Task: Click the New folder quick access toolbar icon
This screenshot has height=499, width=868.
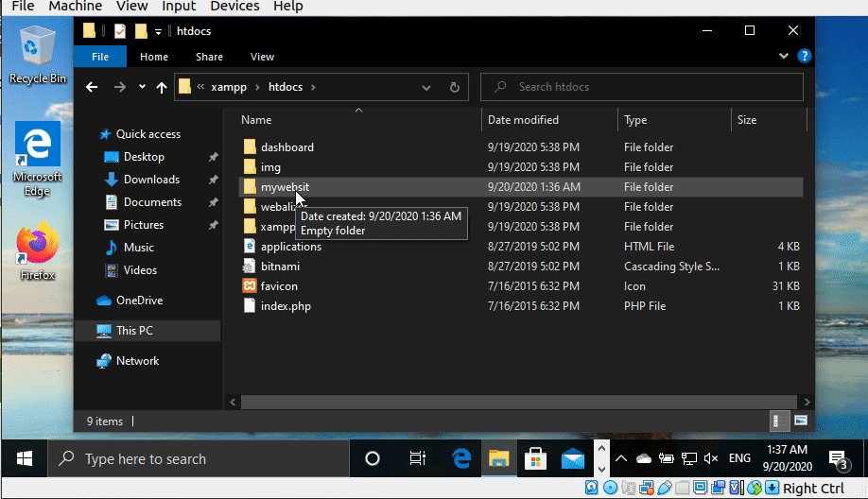Action: 141,31
